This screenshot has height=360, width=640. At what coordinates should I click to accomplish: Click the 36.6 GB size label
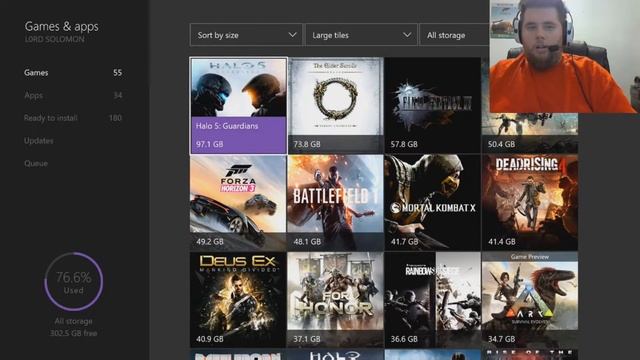pos(404,339)
